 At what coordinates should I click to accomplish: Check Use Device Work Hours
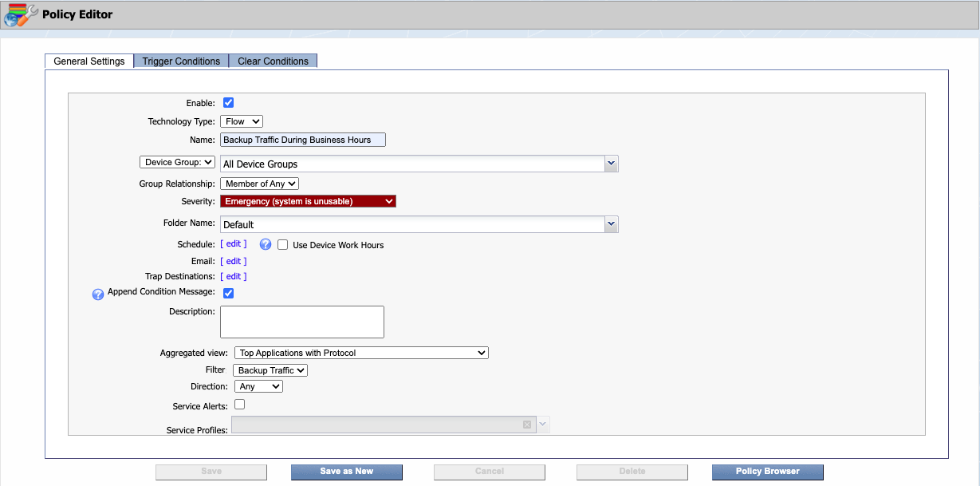click(282, 245)
